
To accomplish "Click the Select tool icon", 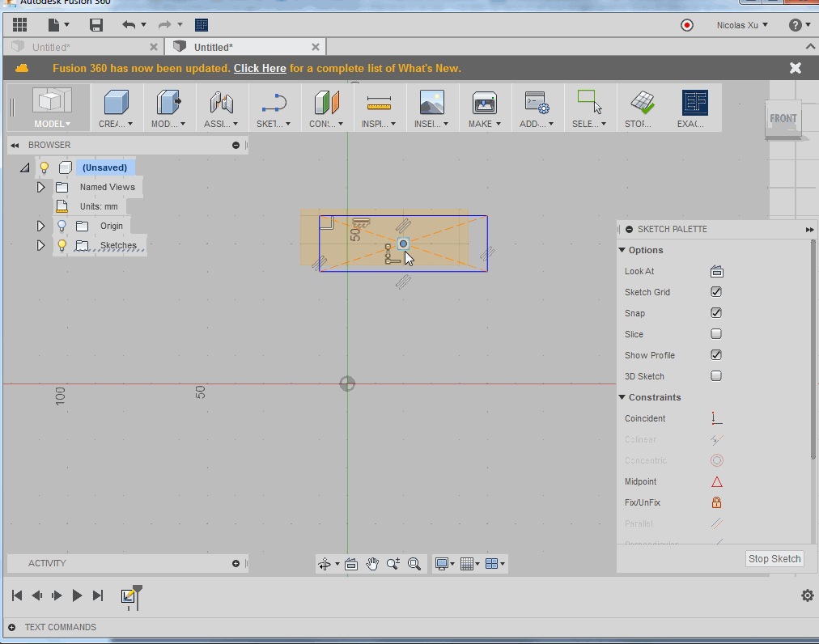I will tap(589, 101).
